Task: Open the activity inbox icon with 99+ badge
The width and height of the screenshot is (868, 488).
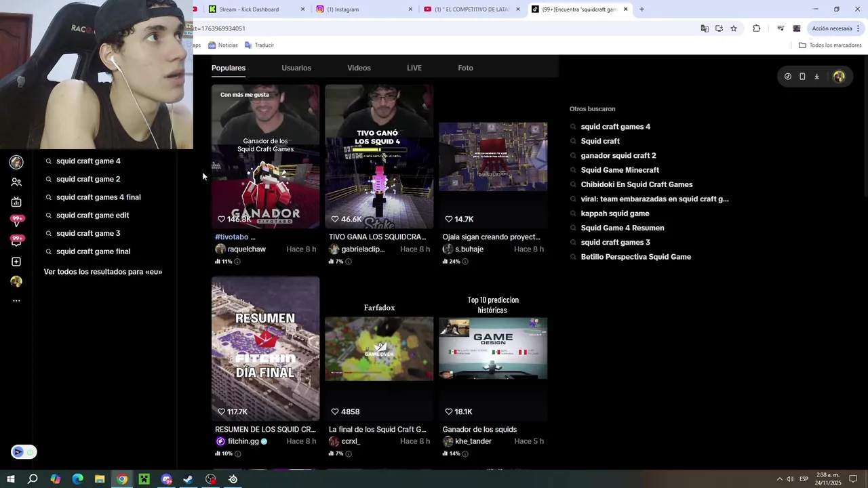Action: tap(16, 241)
